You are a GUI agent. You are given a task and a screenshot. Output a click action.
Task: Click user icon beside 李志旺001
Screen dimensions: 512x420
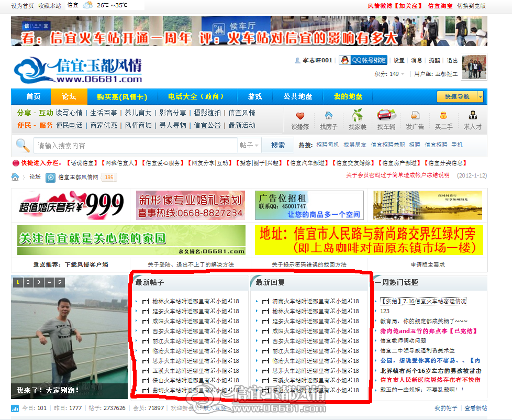pyautogui.click(x=297, y=60)
